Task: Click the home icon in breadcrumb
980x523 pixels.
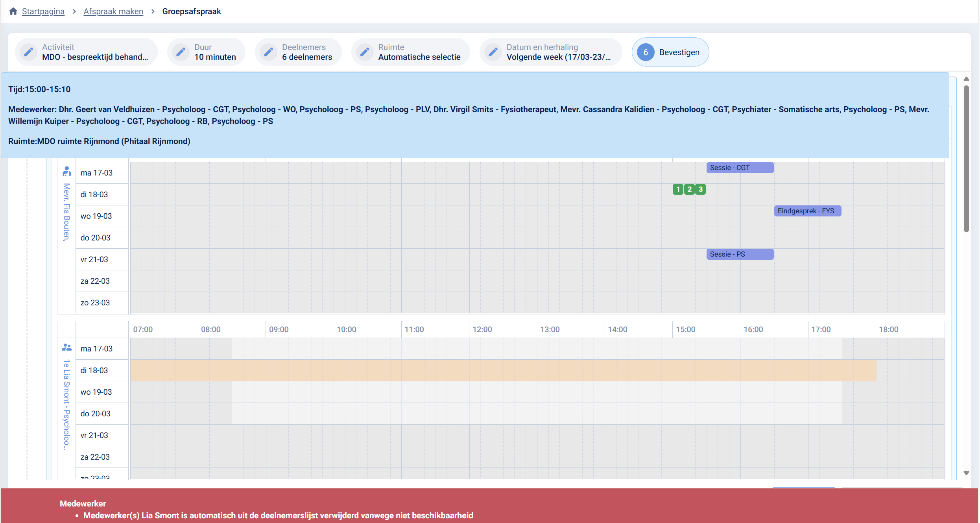Action: pos(13,11)
